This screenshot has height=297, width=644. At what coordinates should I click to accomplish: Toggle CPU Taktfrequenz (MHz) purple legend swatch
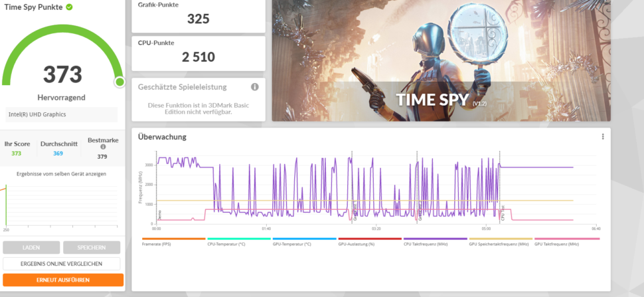(436, 239)
